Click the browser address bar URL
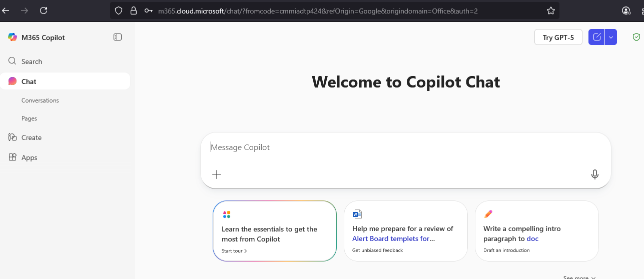Viewport: 644px width, 279px height. coord(318,10)
